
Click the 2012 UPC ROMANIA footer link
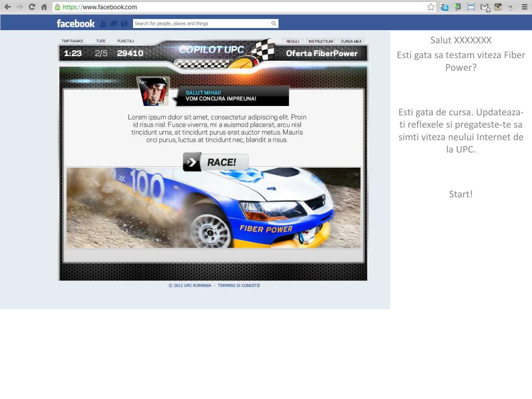[x=190, y=285]
